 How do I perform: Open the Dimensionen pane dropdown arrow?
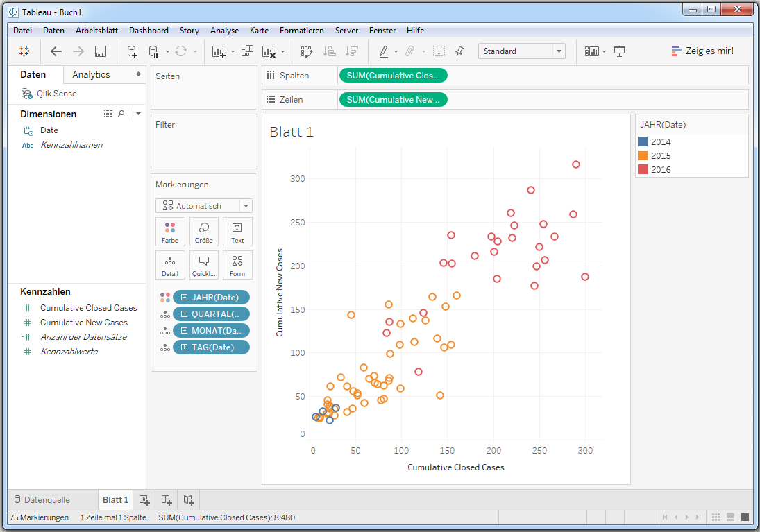tap(138, 114)
